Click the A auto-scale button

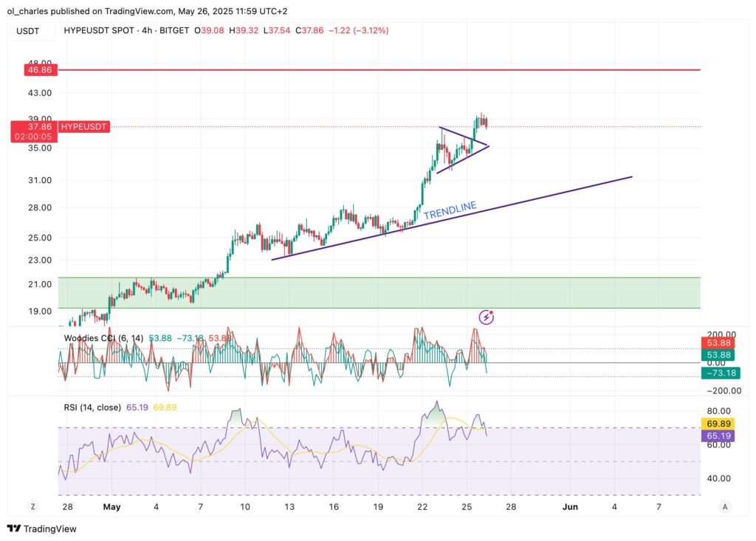(x=726, y=506)
